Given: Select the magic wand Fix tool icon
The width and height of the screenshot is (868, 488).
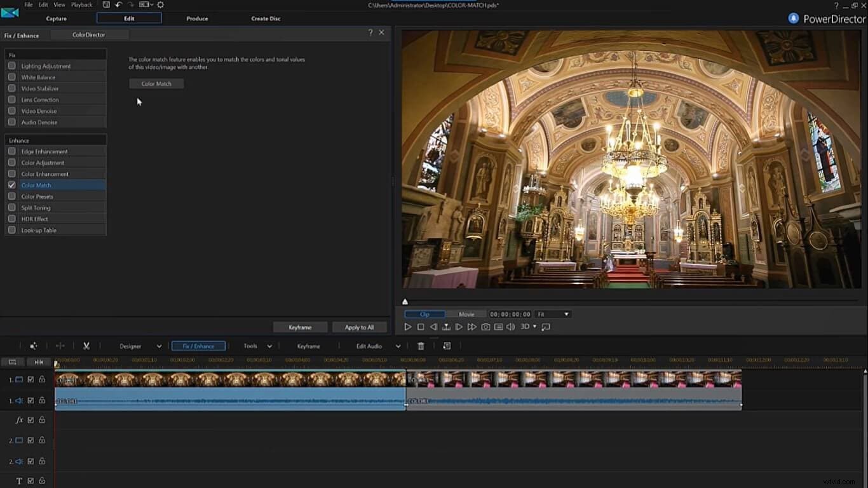Looking at the screenshot, I should pos(34,345).
